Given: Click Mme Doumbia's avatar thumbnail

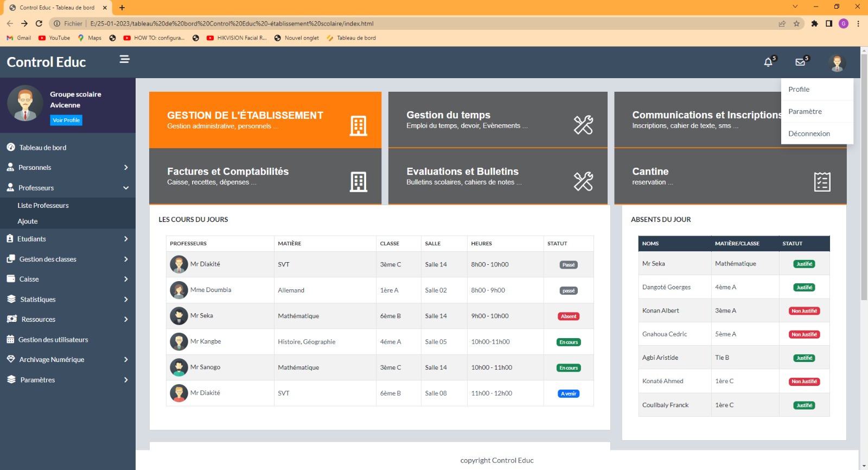Looking at the screenshot, I should [178, 290].
